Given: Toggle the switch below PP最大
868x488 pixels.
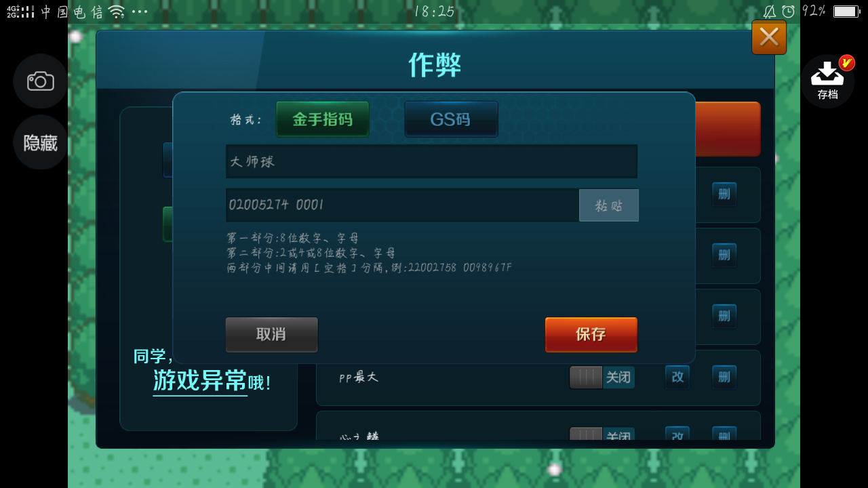Looking at the screenshot, I should click(x=602, y=434).
